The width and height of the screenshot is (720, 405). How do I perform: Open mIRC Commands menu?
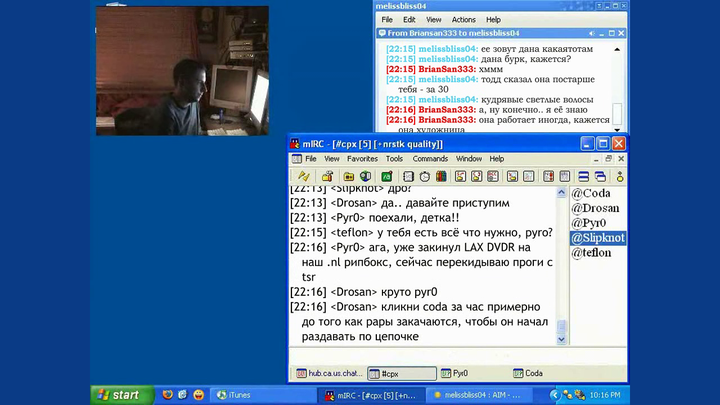pos(430,159)
